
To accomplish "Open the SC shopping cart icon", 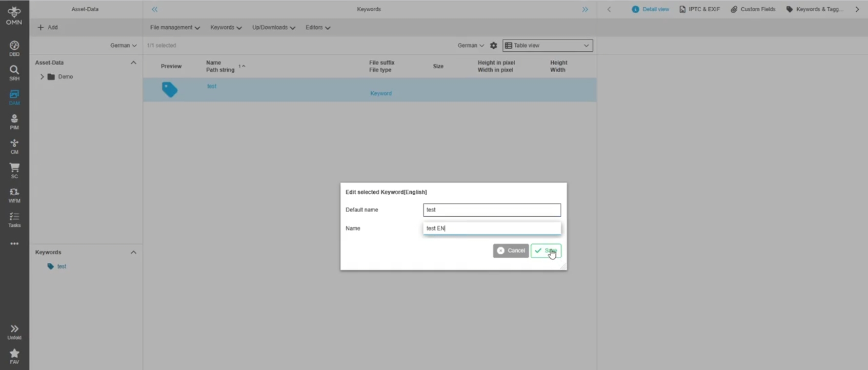I will pyautogui.click(x=14, y=171).
